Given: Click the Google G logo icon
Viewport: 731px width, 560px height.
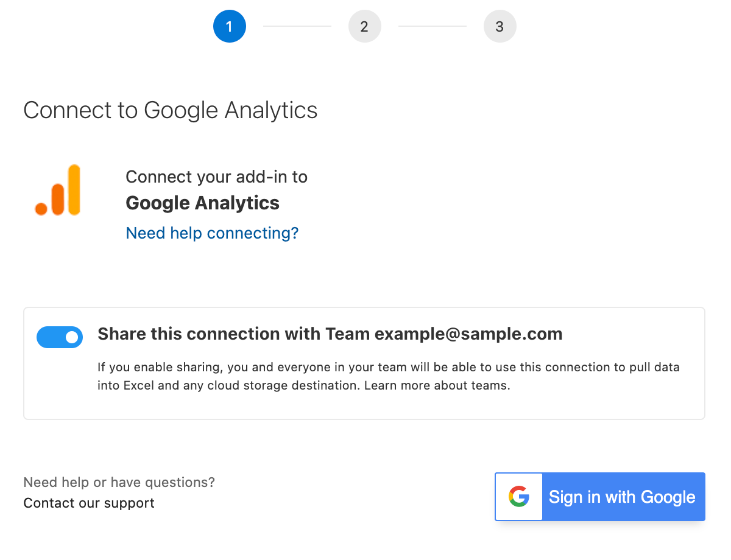Looking at the screenshot, I should point(519,497).
